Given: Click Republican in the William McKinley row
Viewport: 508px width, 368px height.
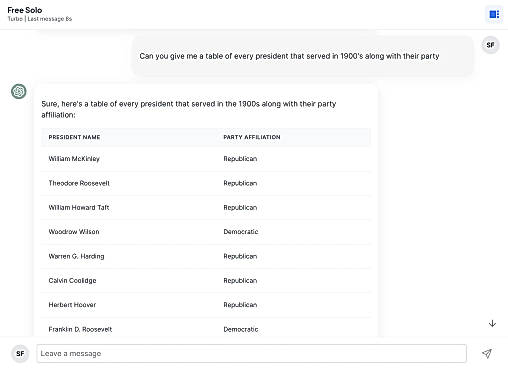Looking at the screenshot, I should point(240,159).
